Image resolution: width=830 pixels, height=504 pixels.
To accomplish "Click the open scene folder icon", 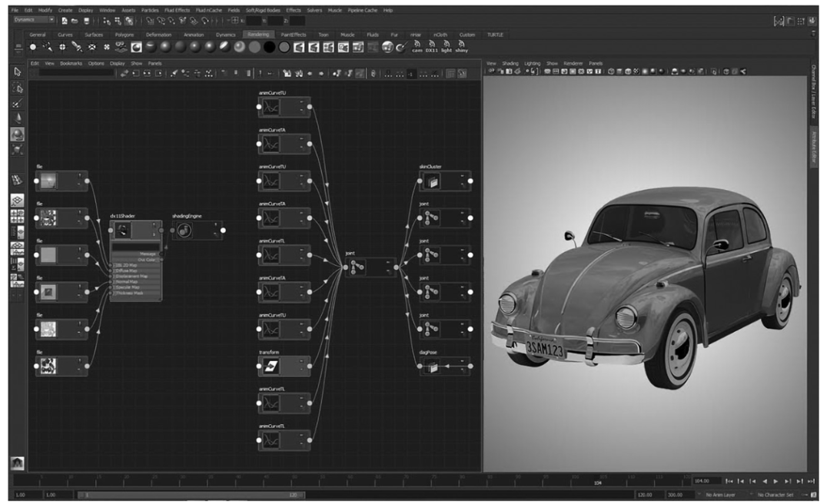I will coord(75,21).
